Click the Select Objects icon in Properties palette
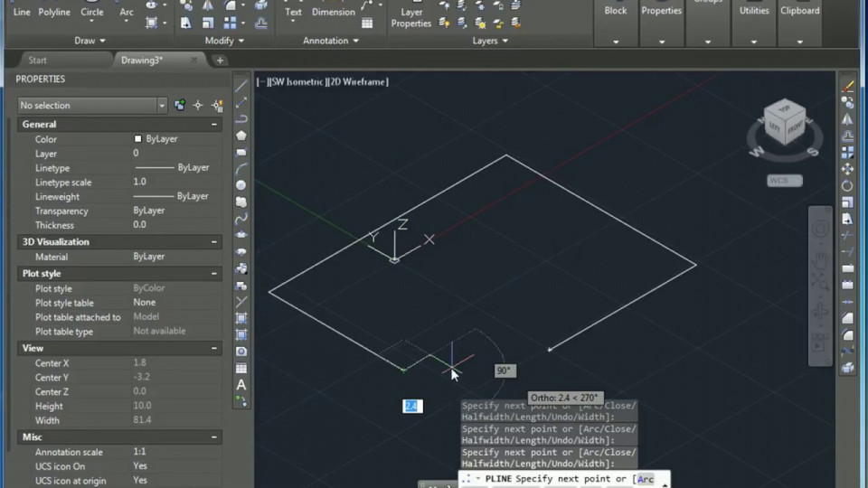The height and width of the screenshot is (488, 868). 198,105
